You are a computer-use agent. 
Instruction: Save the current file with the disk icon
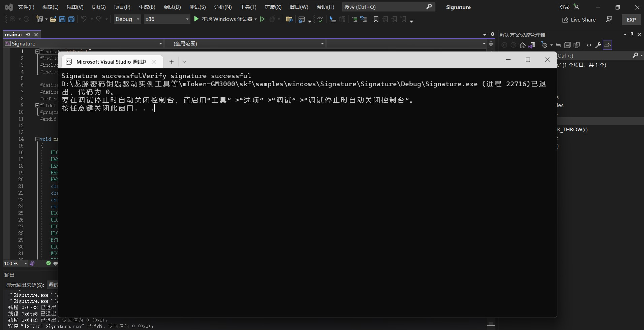(62, 19)
